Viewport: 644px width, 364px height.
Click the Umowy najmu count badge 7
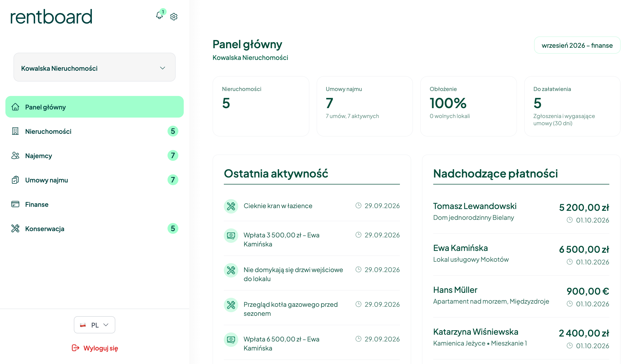[x=173, y=180]
